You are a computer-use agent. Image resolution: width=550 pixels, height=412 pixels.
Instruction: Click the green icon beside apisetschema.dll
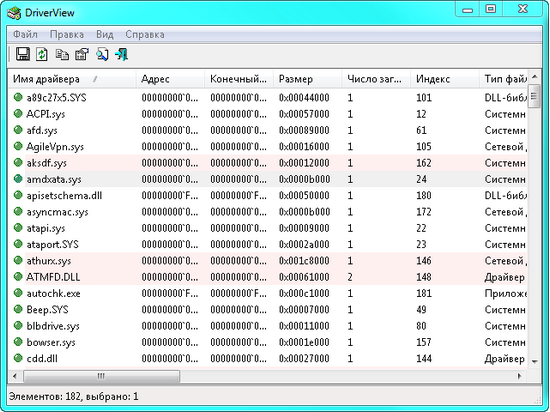pyautogui.click(x=18, y=195)
